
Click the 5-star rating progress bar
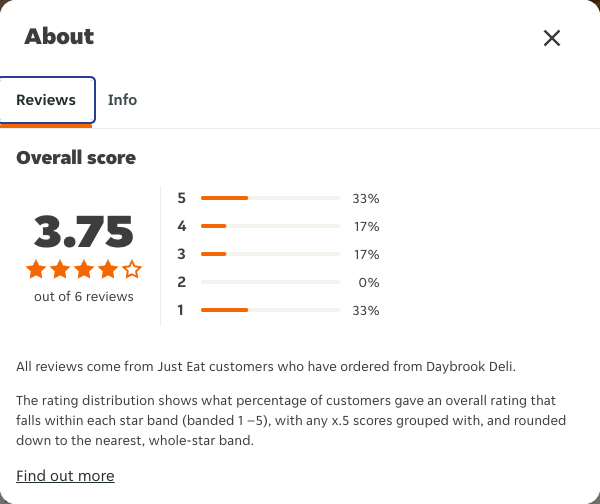[270, 198]
